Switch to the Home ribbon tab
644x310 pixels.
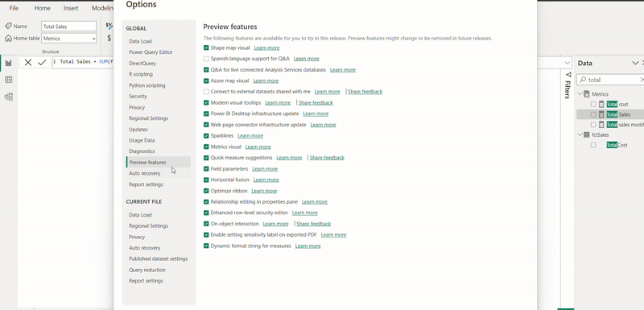pos(43,8)
